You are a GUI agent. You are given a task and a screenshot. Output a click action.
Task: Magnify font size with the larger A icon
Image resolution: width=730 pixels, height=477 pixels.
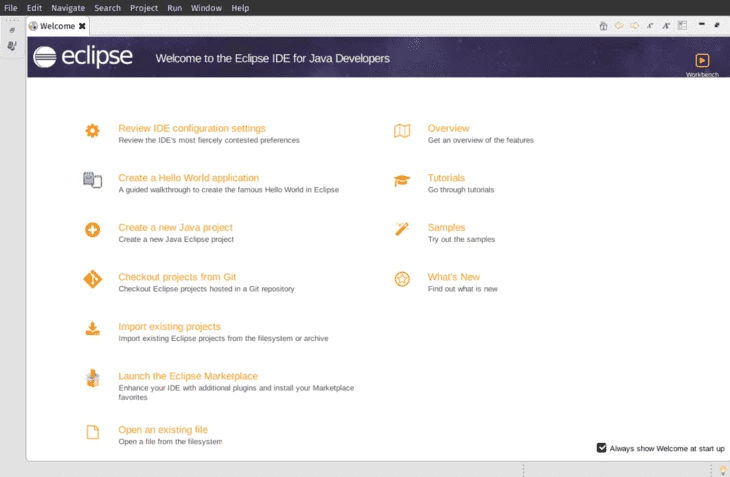pyautogui.click(x=666, y=26)
